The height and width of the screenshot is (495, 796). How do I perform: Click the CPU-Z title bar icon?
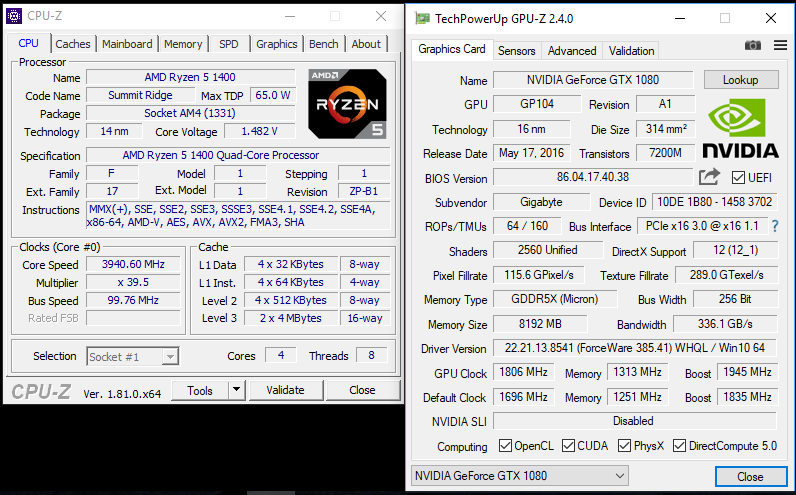tap(14, 16)
